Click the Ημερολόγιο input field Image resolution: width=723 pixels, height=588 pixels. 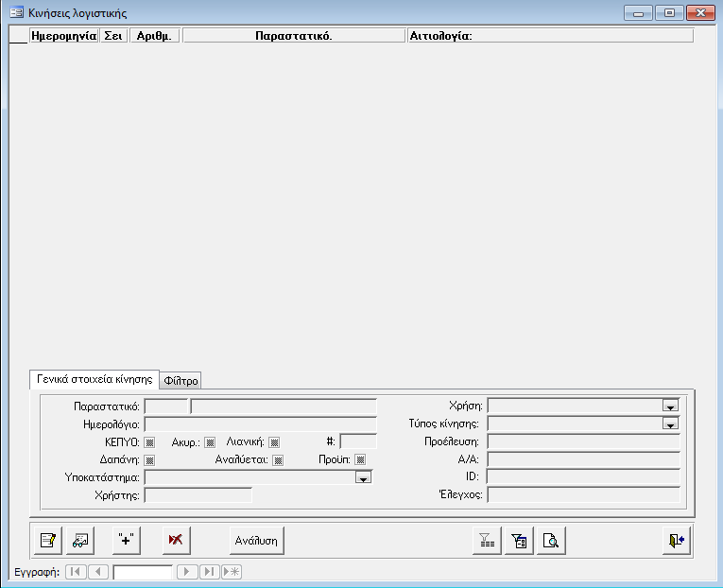click(x=260, y=424)
